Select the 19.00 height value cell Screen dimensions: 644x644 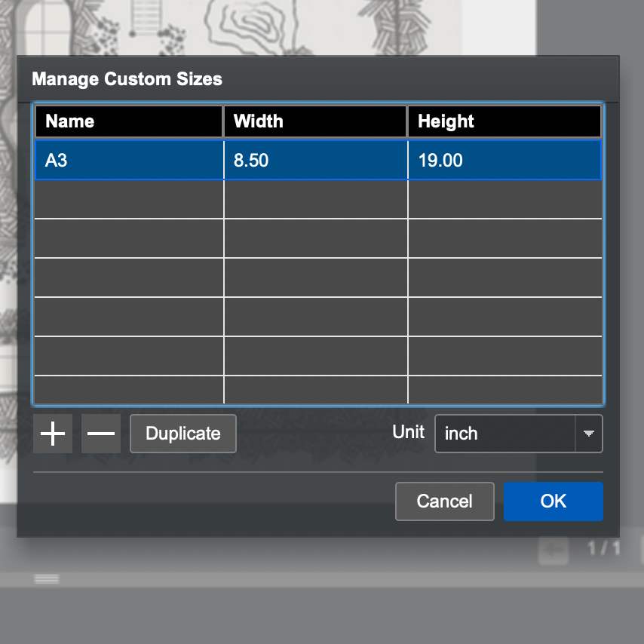click(x=504, y=161)
